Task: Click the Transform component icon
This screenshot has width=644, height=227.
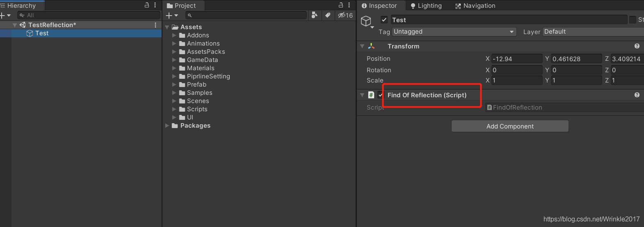Action: 371,46
